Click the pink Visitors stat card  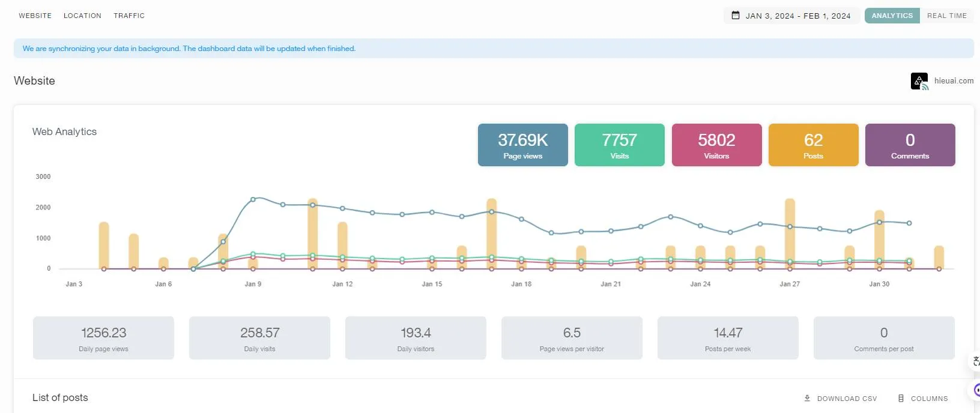(716, 145)
